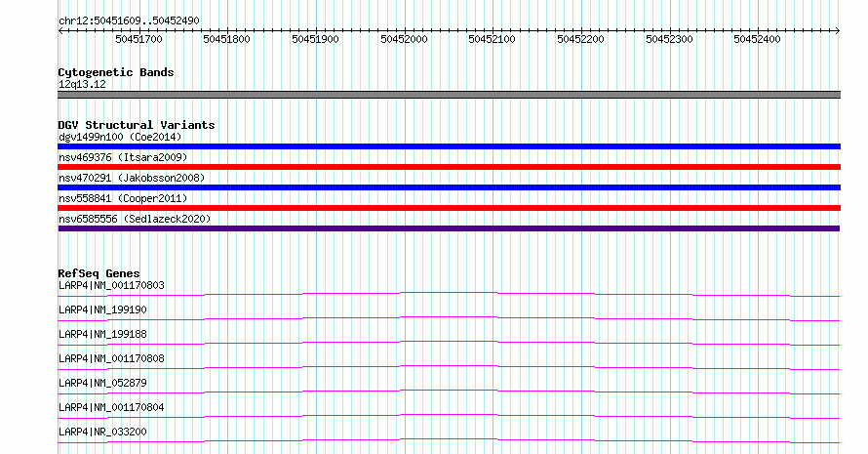Click ruler position 50452300
This screenshot has width=868, height=454.
pyautogui.click(x=669, y=39)
